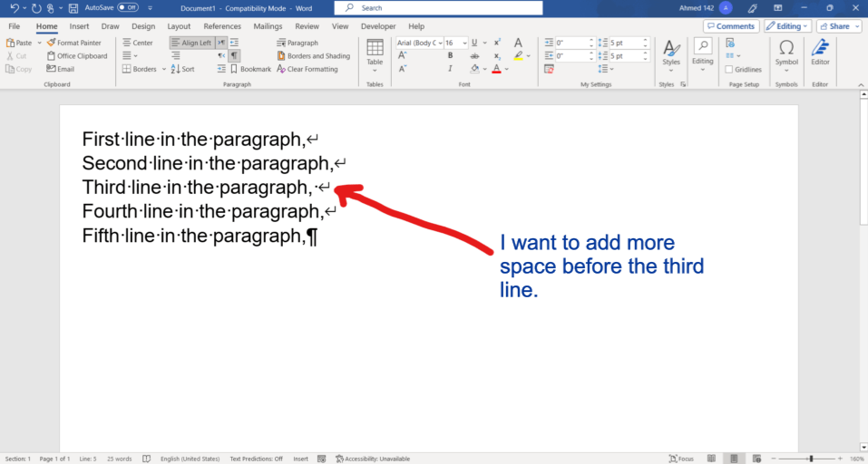
Task: Click the proofing book icon in status bar
Action: (146, 459)
